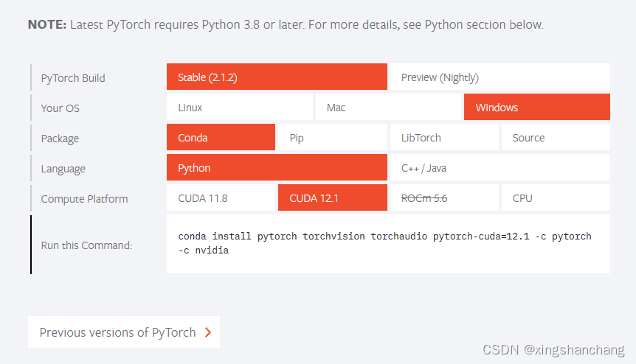636x364 pixels.
Task: Select Linux as your OS
Action: 240,108
